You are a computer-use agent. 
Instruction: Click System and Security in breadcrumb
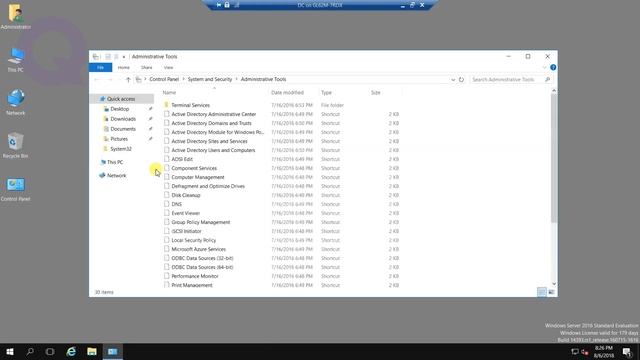point(210,79)
